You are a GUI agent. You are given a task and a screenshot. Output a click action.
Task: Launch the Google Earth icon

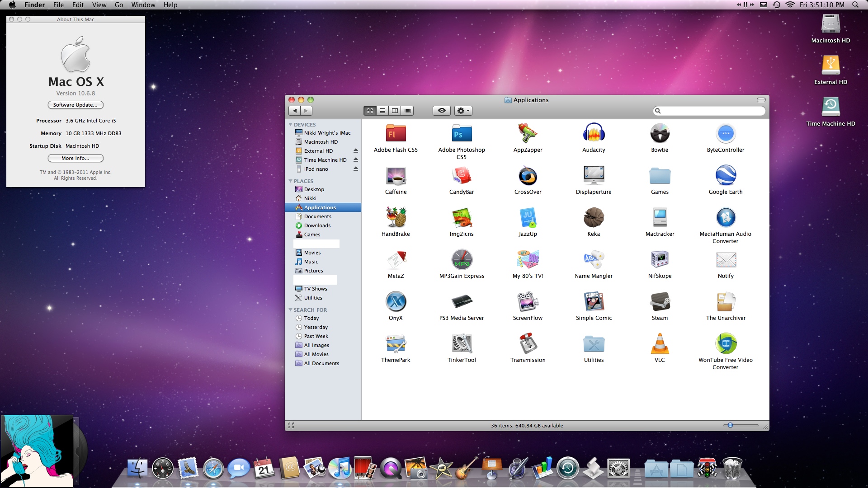point(726,176)
